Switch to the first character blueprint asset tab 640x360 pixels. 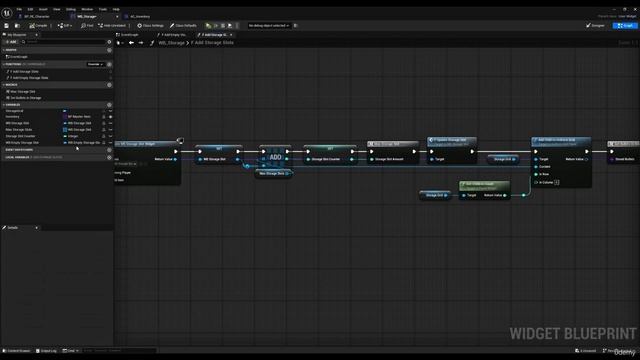pos(37,17)
